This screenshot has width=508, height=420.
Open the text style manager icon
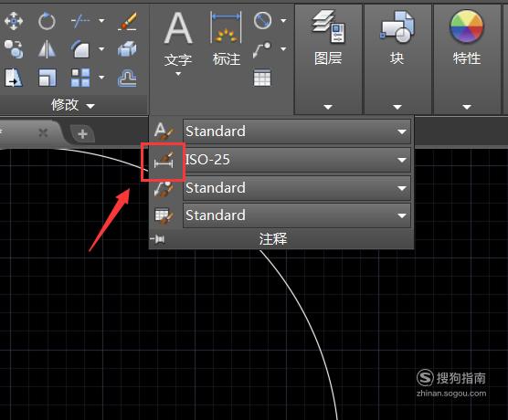click(x=164, y=131)
